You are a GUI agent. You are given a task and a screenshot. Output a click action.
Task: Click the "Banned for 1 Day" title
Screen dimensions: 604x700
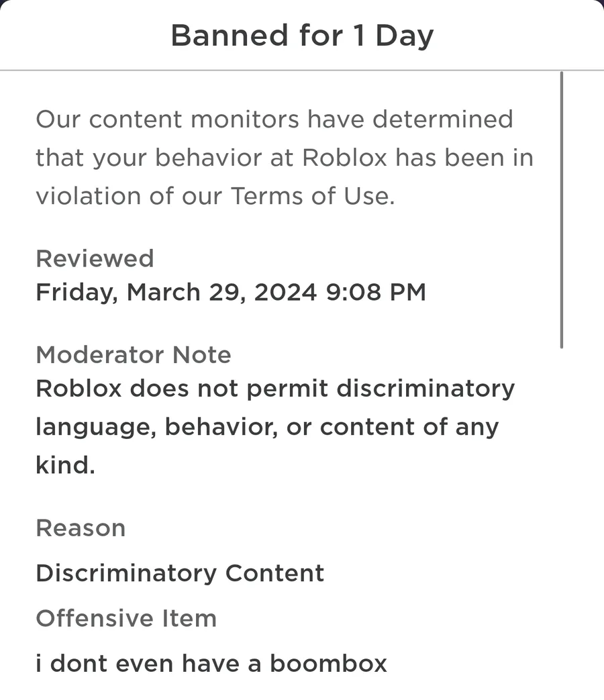(302, 35)
